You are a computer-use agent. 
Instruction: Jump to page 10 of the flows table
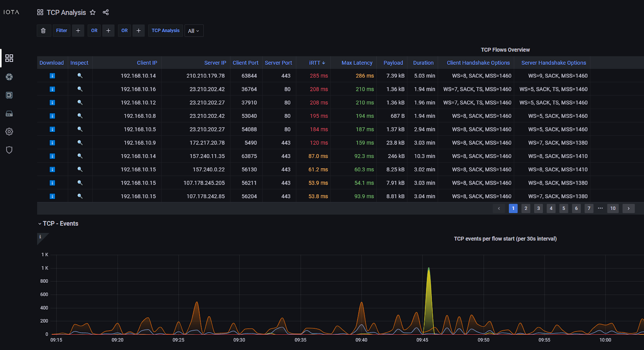pos(613,208)
